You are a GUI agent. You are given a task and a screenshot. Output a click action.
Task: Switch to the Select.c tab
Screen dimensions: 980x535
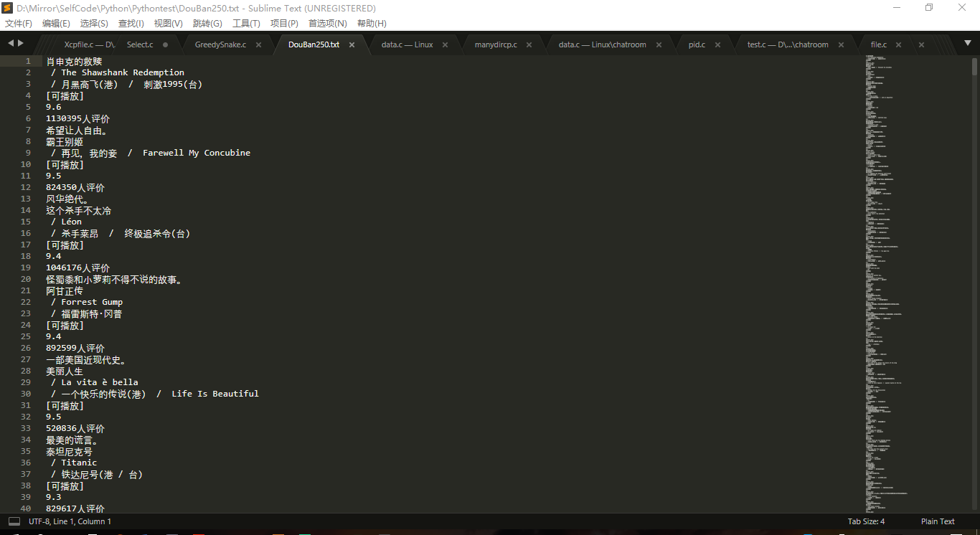tap(140, 44)
